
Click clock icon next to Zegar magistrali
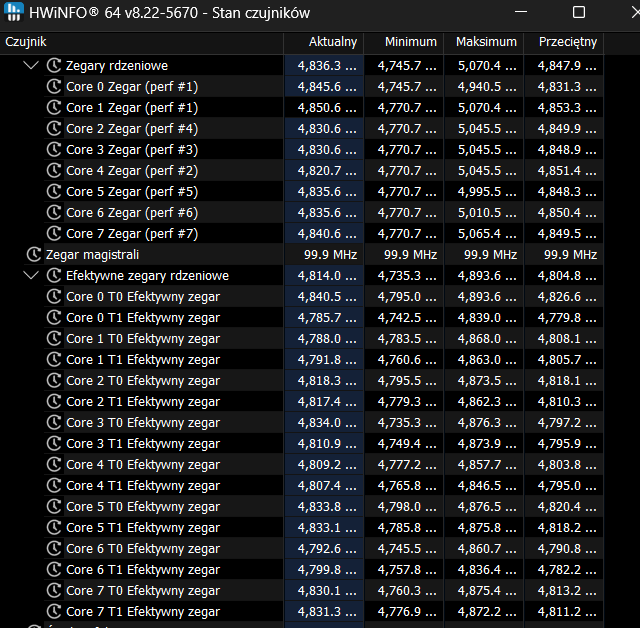pyautogui.click(x=34, y=255)
